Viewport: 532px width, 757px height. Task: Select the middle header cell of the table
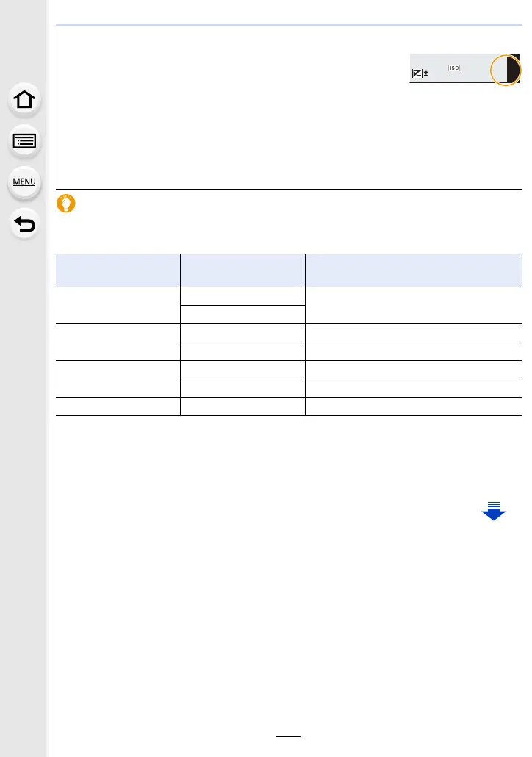[242, 270]
